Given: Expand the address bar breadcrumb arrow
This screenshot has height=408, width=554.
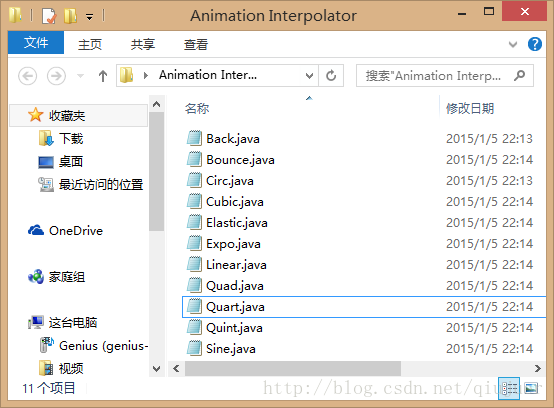Looking at the screenshot, I should click(146, 75).
